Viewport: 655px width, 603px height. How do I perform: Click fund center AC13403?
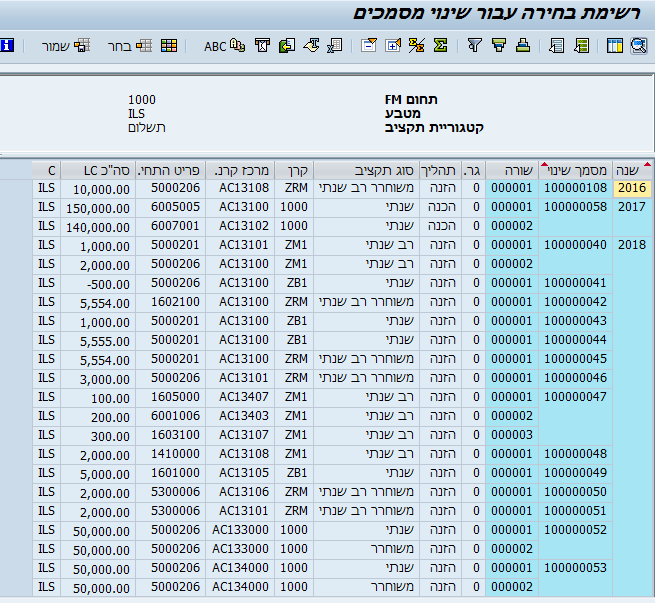pyautogui.click(x=240, y=416)
